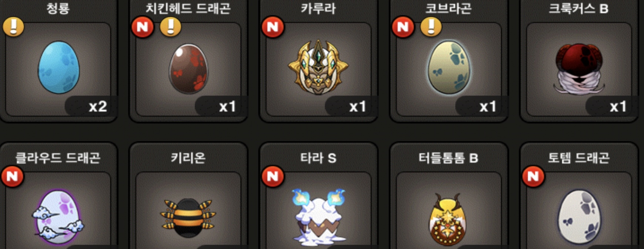Select the golden 카루라 egg
Image resolution: width=644 pixels, height=249 pixels.
pos(318,67)
